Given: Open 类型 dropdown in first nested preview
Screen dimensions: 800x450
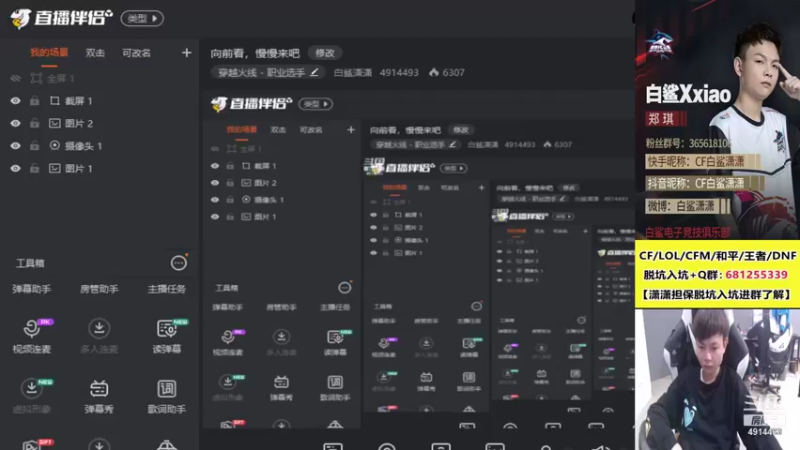Looking at the screenshot, I should click(x=315, y=104).
